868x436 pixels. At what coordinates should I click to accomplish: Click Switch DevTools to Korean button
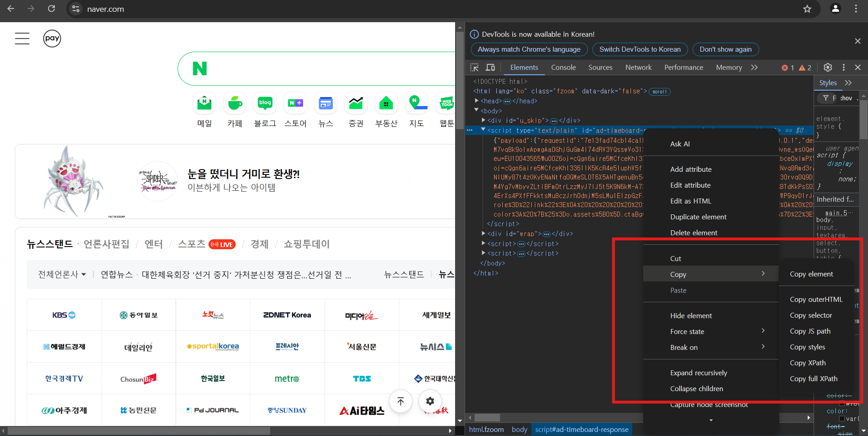click(x=640, y=49)
